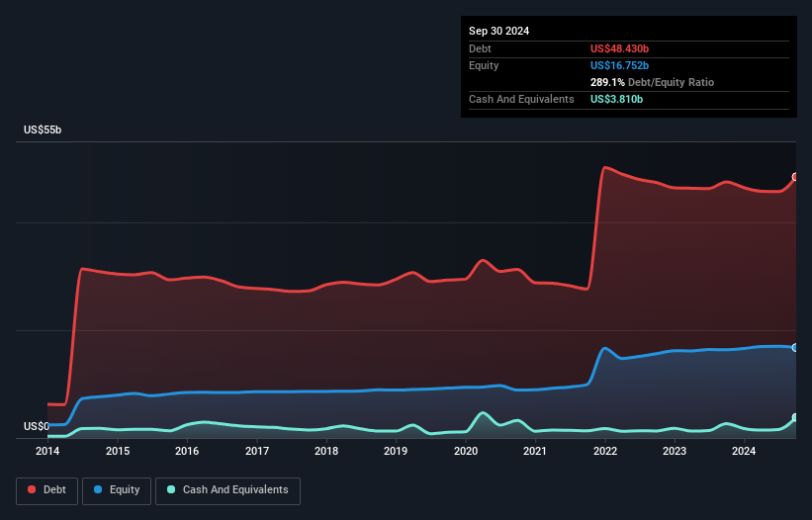Image resolution: width=812 pixels, height=520 pixels.
Task: Click the US$48.430b debt value
Action: click(x=619, y=48)
